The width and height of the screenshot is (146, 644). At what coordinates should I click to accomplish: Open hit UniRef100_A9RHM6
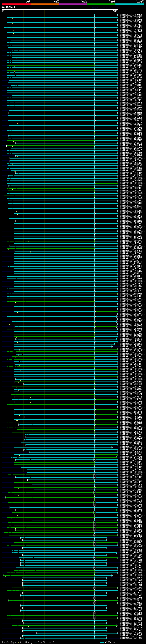(131, 22)
